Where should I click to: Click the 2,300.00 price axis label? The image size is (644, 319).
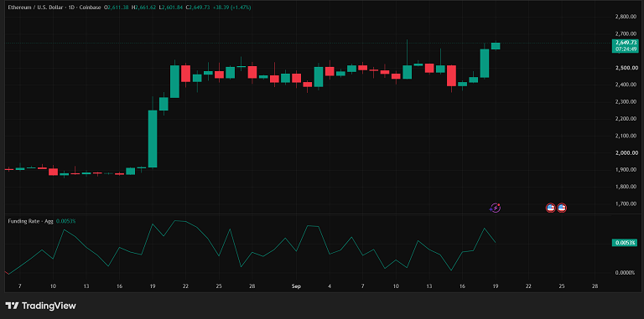[x=626, y=101]
